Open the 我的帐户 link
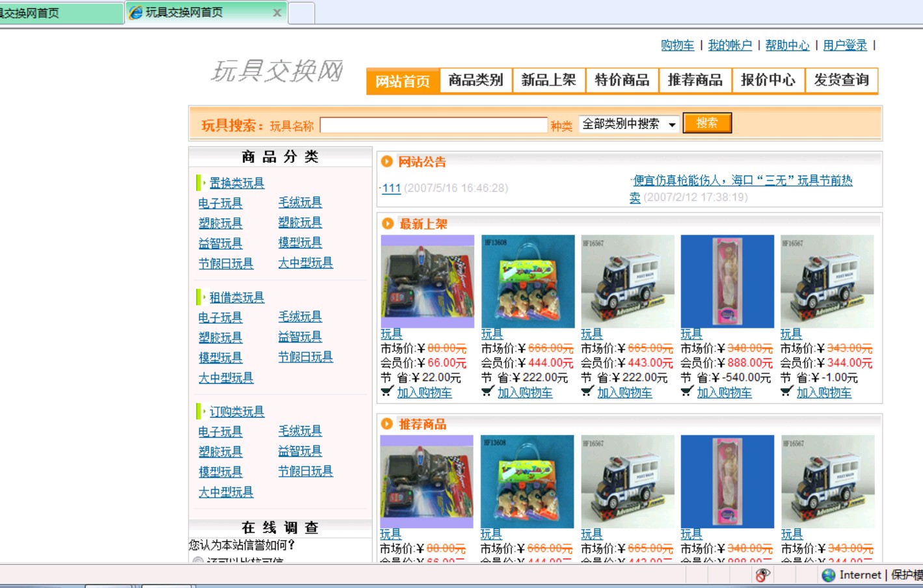The height and width of the screenshot is (588, 923). coord(730,45)
